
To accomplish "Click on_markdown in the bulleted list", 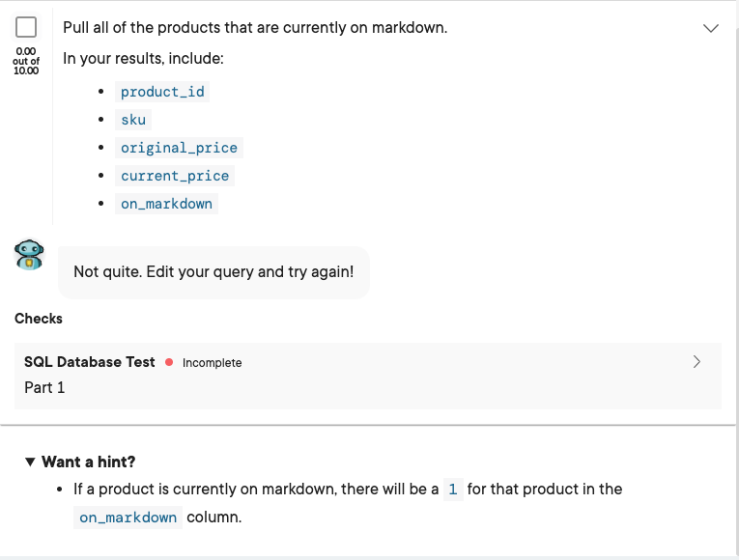I will tap(166, 204).
